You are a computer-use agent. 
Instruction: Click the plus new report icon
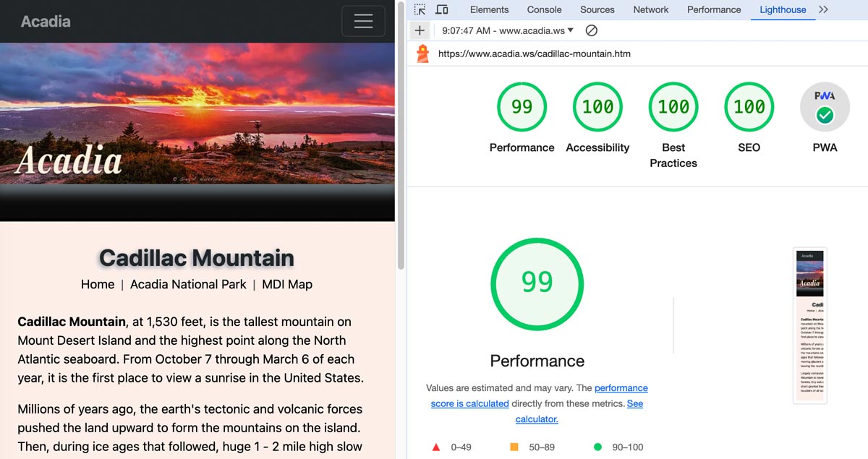(420, 30)
